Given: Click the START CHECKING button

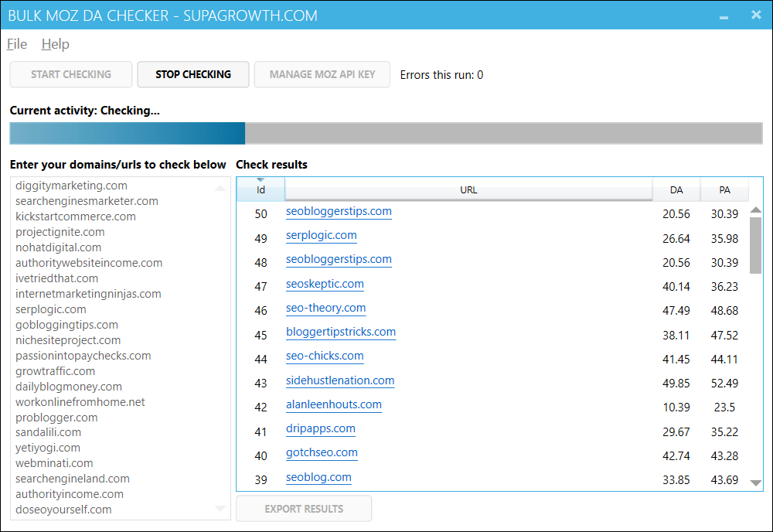Looking at the screenshot, I should (x=71, y=74).
